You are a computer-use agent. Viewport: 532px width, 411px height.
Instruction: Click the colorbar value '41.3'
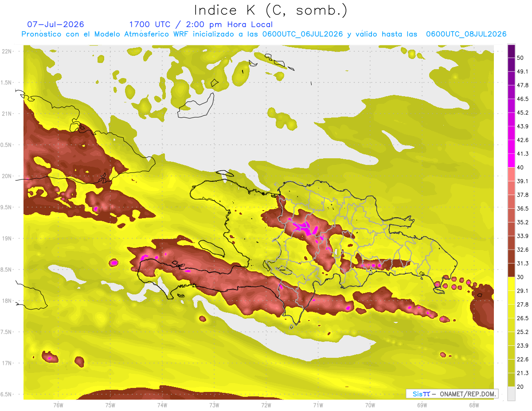point(522,154)
